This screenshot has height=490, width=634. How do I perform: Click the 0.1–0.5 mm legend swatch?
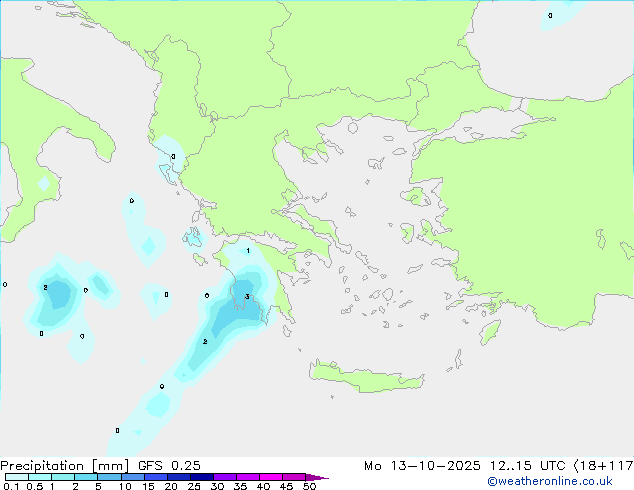(17, 477)
